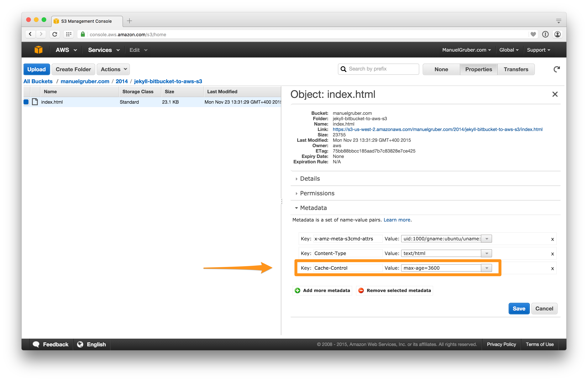Click the Properties panel icon

point(478,69)
